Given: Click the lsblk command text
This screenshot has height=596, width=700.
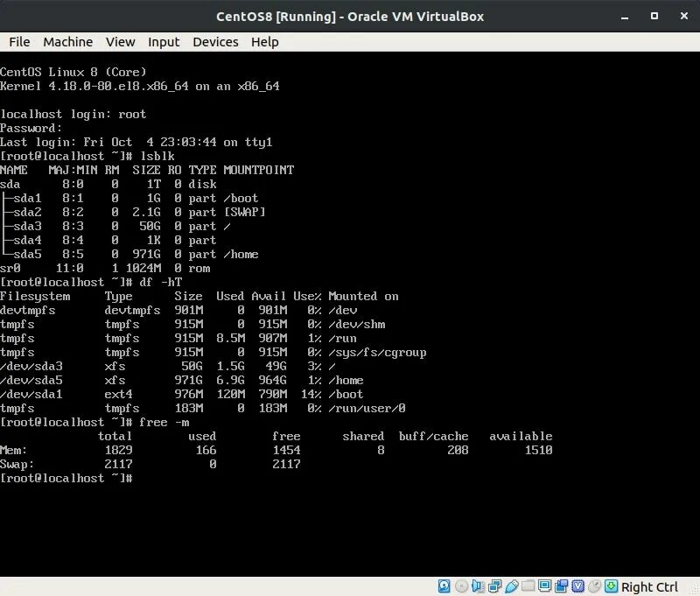Looking at the screenshot, I should [x=157, y=156].
